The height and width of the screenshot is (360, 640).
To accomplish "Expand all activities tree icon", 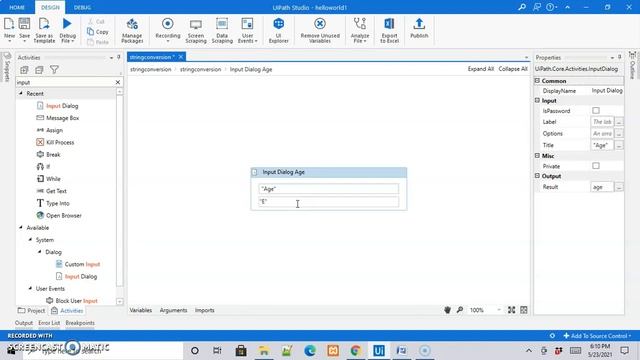I will [x=24, y=70].
